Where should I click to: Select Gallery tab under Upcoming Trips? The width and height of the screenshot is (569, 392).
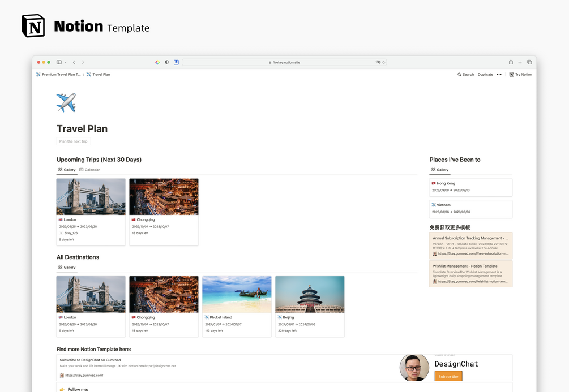(67, 170)
